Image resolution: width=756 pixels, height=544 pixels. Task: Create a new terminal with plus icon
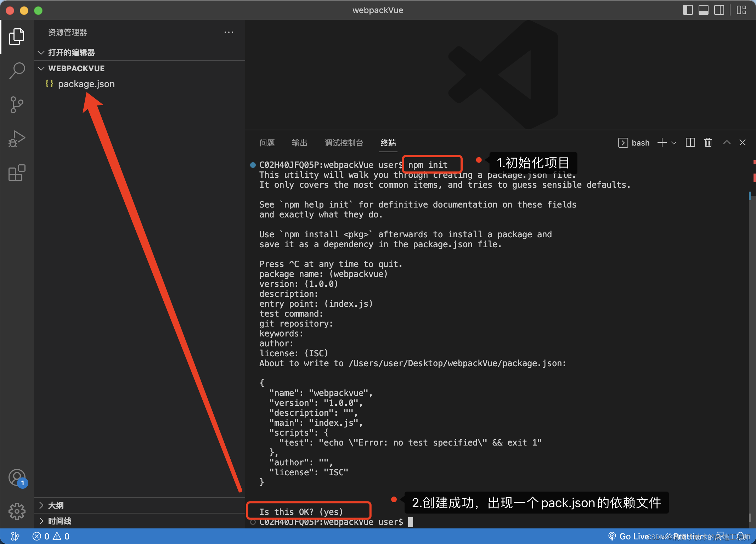point(662,143)
